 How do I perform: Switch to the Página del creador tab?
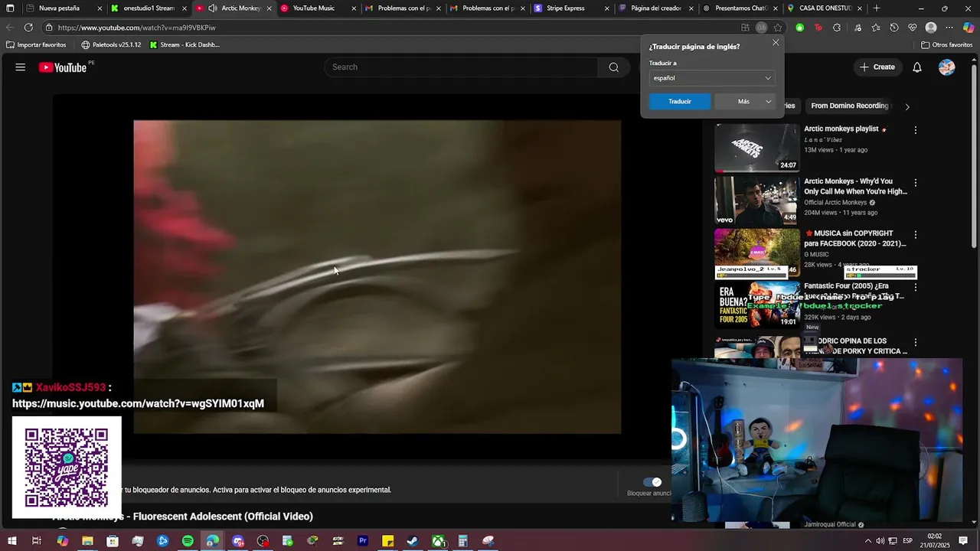655,8
